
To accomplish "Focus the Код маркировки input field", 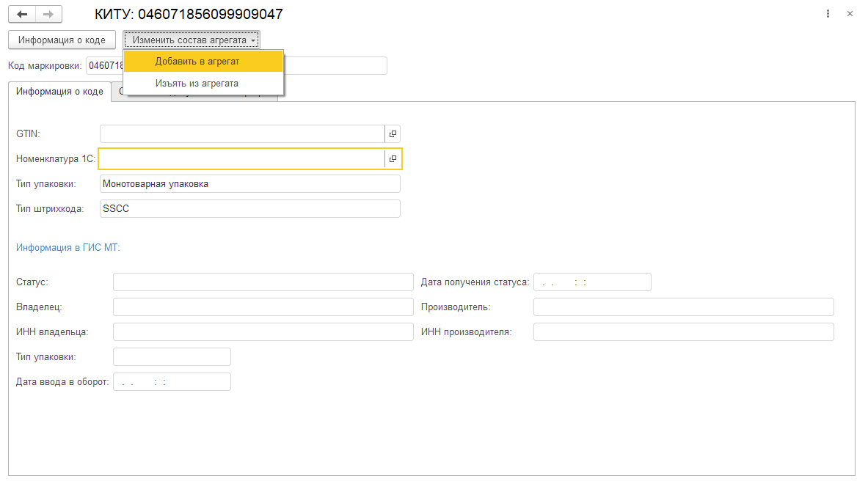I will tap(236, 66).
